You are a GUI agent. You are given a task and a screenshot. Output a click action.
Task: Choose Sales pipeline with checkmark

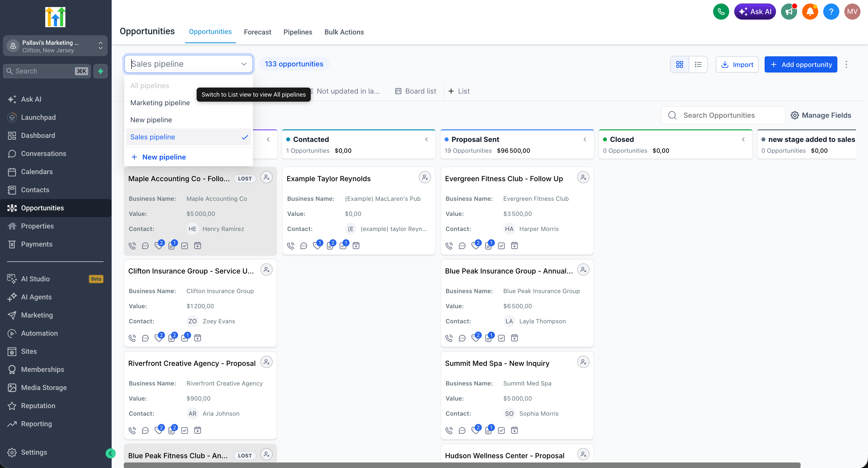[188, 137]
